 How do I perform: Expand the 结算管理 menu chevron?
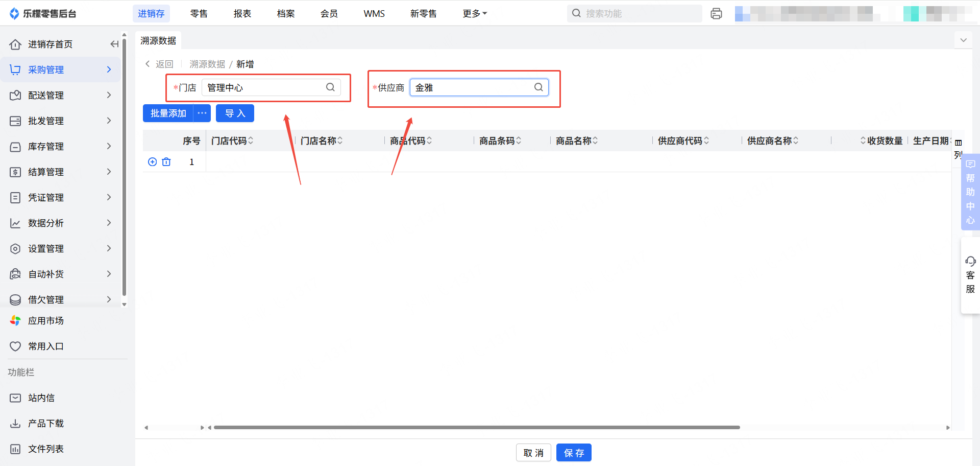109,172
